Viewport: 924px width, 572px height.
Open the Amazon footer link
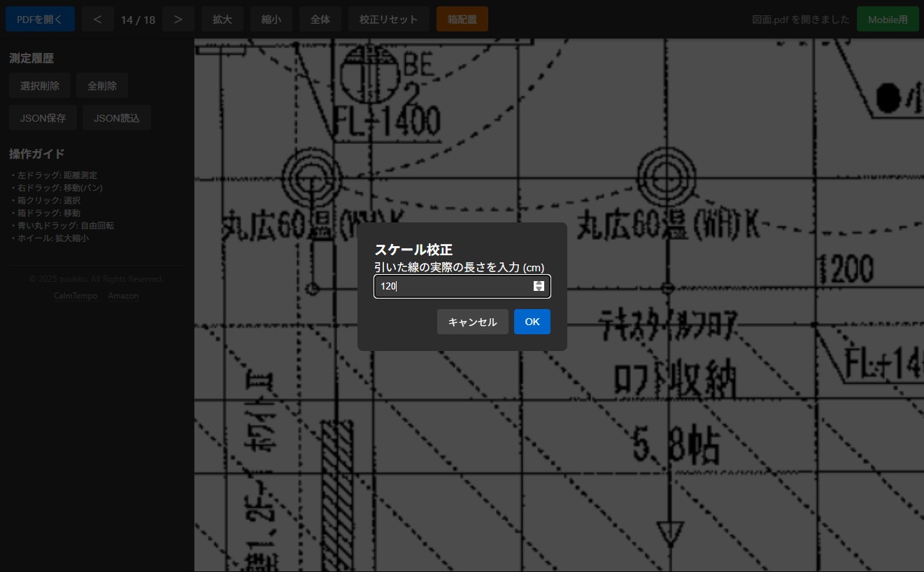(x=123, y=296)
